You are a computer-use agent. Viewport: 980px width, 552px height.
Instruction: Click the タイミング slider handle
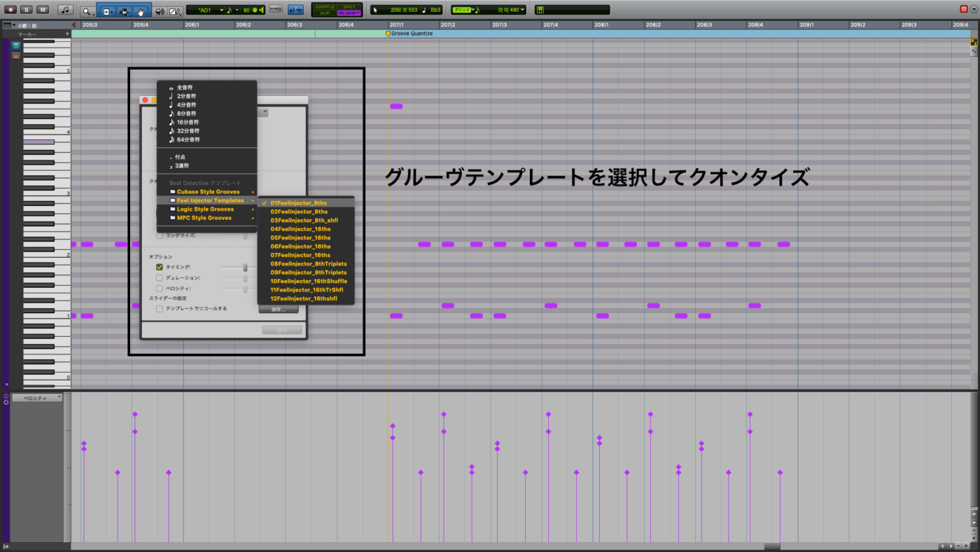tap(245, 267)
